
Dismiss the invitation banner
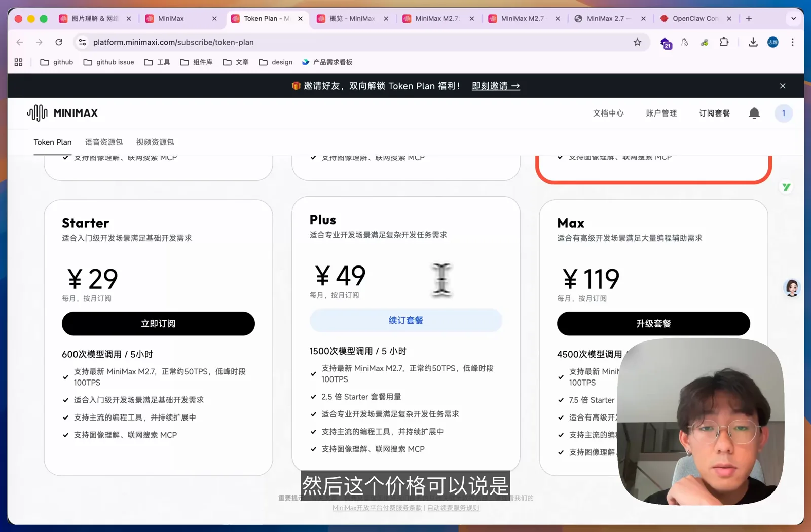(782, 86)
